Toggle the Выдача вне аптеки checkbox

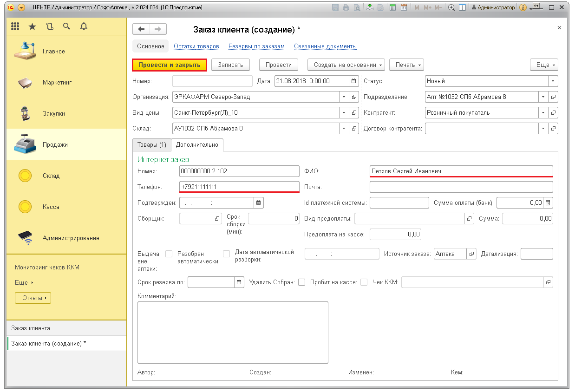[169, 254]
